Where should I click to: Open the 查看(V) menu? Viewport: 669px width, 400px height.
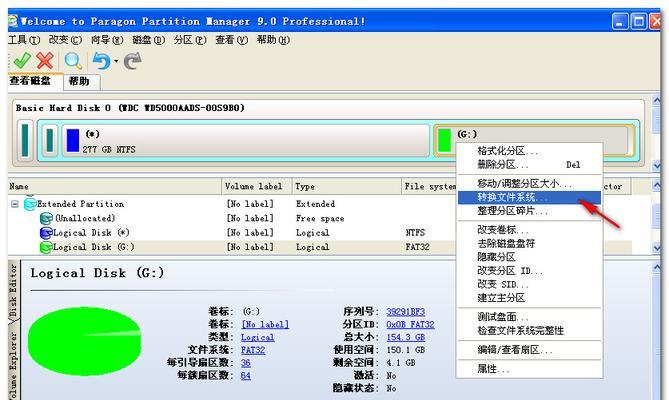point(231,40)
